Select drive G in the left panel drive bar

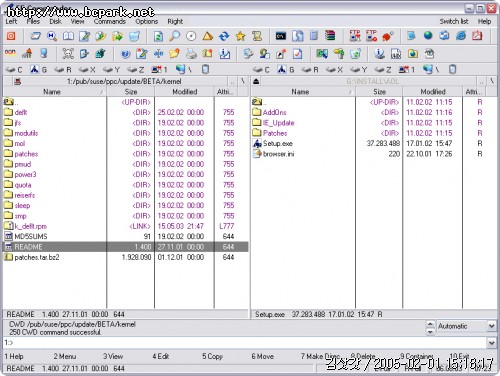(39, 70)
